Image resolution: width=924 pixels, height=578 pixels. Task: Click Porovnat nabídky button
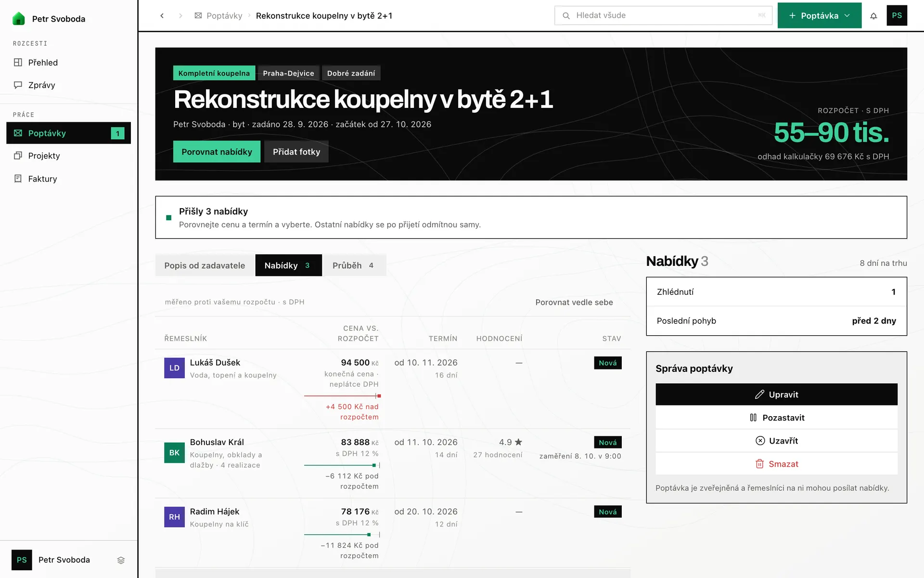click(217, 152)
